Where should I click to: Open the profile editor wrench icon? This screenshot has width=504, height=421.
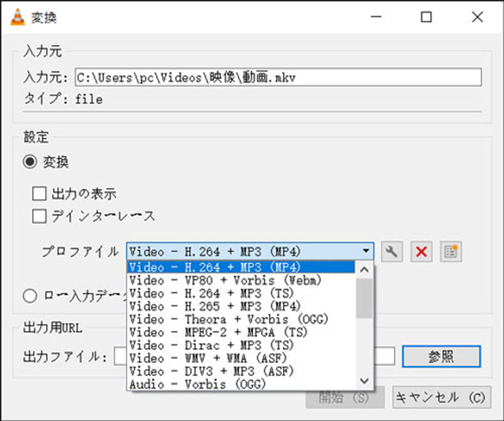392,251
